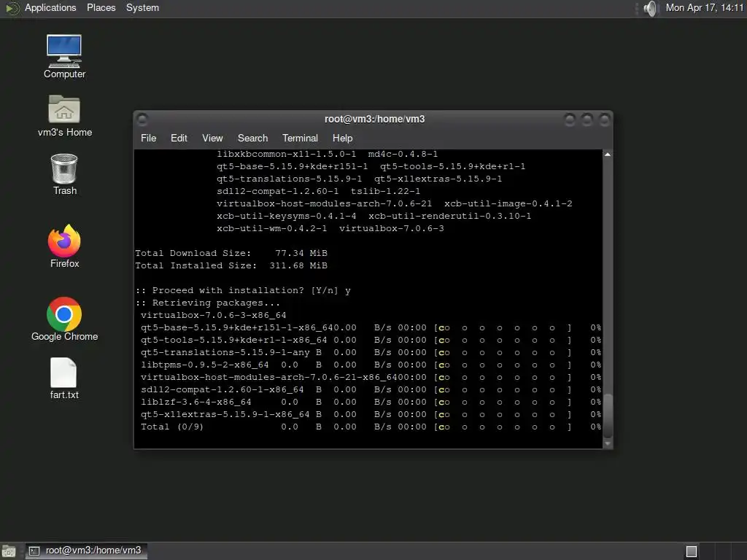Image resolution: width=747 pixels, height=560 pixels.
Task: Click the virtualbox-7.0.6-3-x86_64 download row
Action: point(214,315)
